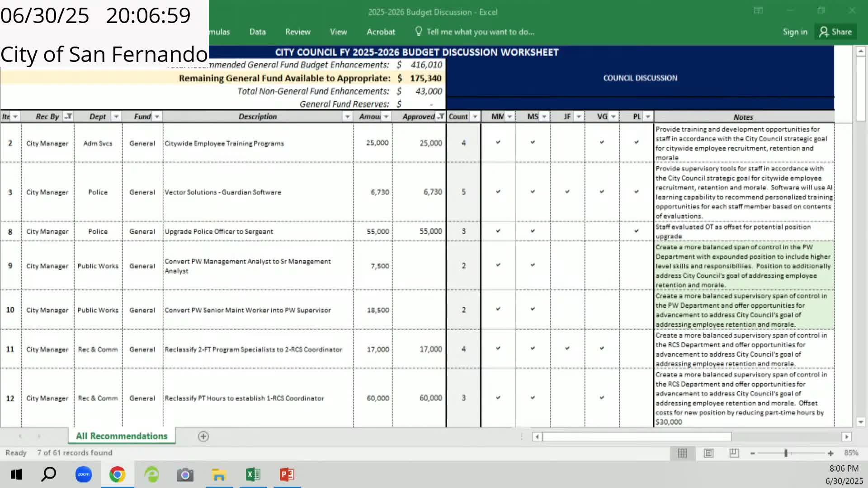This screenshot has height=488, width=868.
Task: Open File Explorer from taskbar
Action: [x=219, y=475]
